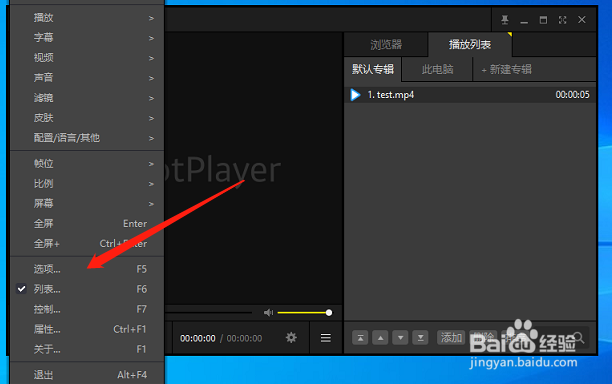Choose 全屏+ menu item
612x384 pixels.
point(87,244)
